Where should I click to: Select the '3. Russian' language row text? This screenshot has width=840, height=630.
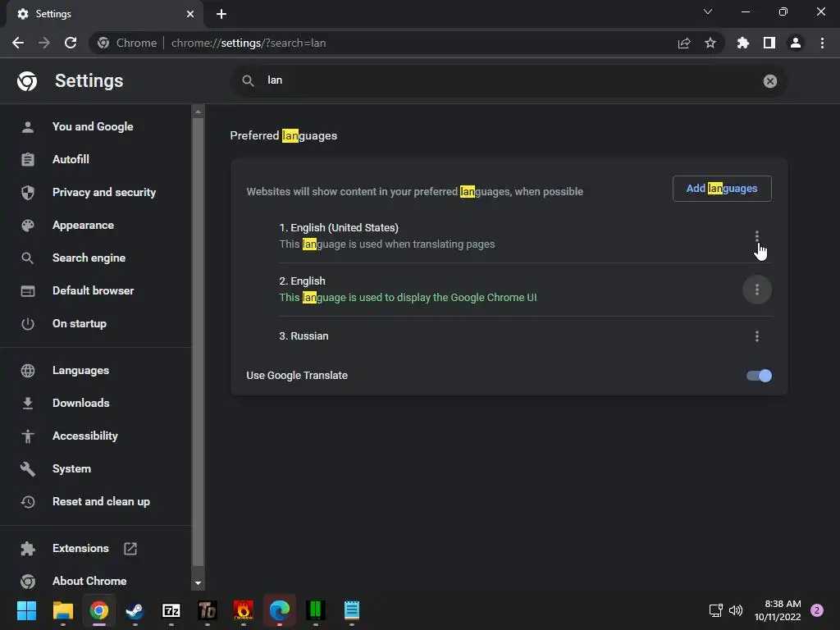coord(304,336)
